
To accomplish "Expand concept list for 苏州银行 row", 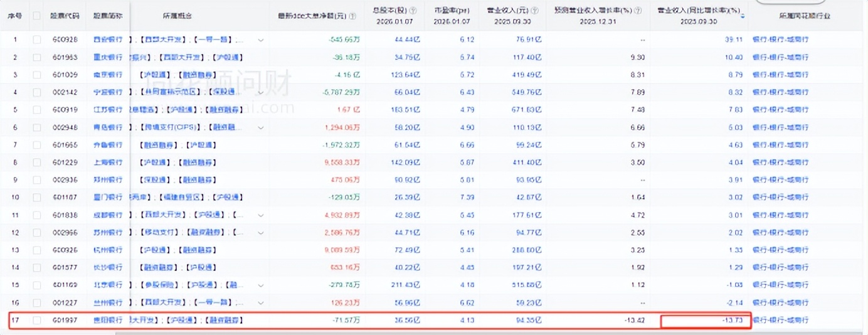I will pos(260,233).
